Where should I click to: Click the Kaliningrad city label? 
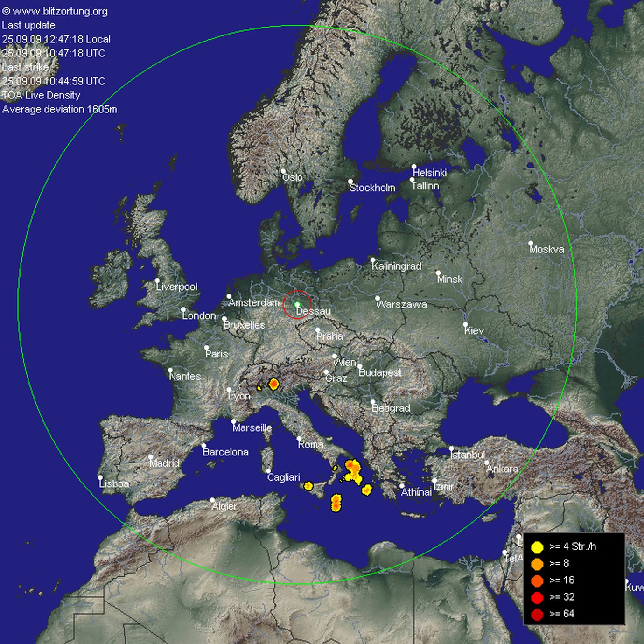(397, 266)
